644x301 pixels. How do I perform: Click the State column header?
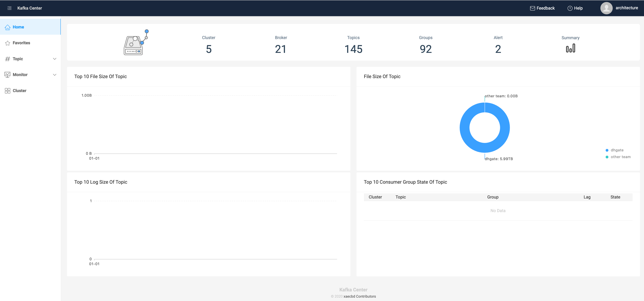tap(615, 197)
